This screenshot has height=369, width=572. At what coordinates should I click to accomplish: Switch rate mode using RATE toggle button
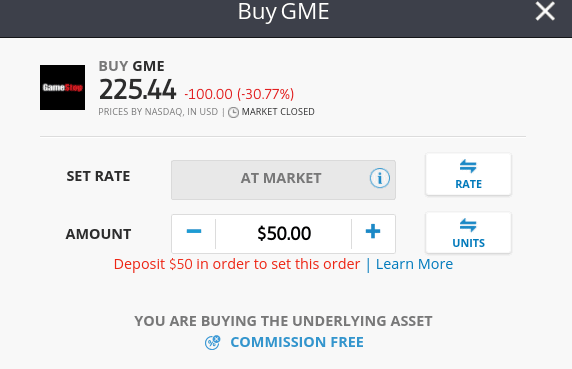click(468, 174)
